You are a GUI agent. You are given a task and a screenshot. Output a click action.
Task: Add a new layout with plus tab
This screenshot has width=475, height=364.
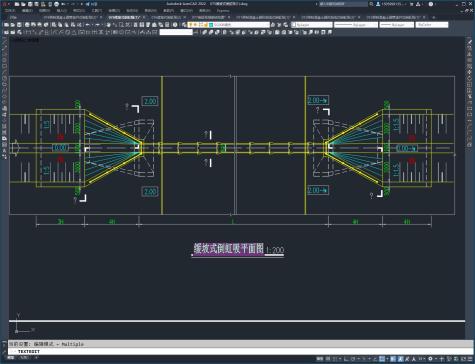tap(36, 358)
